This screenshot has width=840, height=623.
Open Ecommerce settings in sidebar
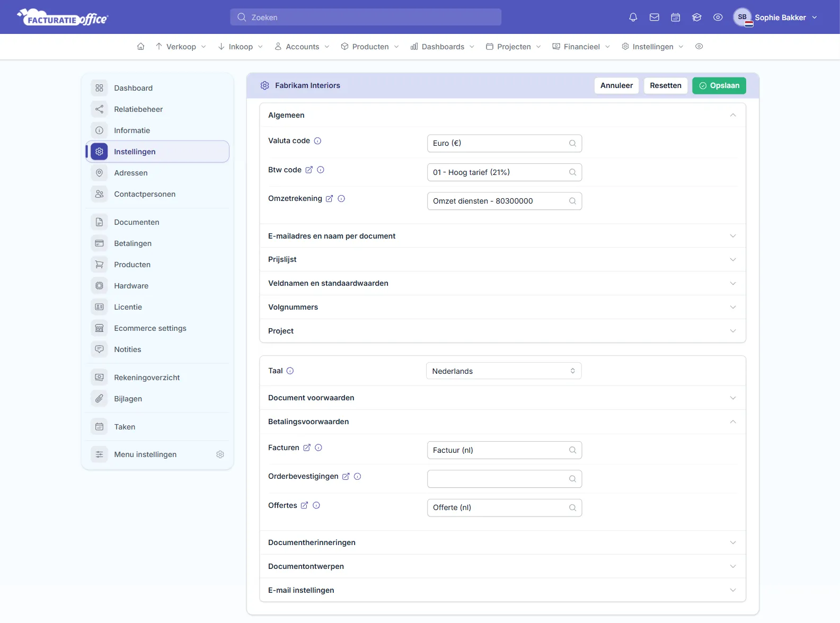[x=157, y=328]
